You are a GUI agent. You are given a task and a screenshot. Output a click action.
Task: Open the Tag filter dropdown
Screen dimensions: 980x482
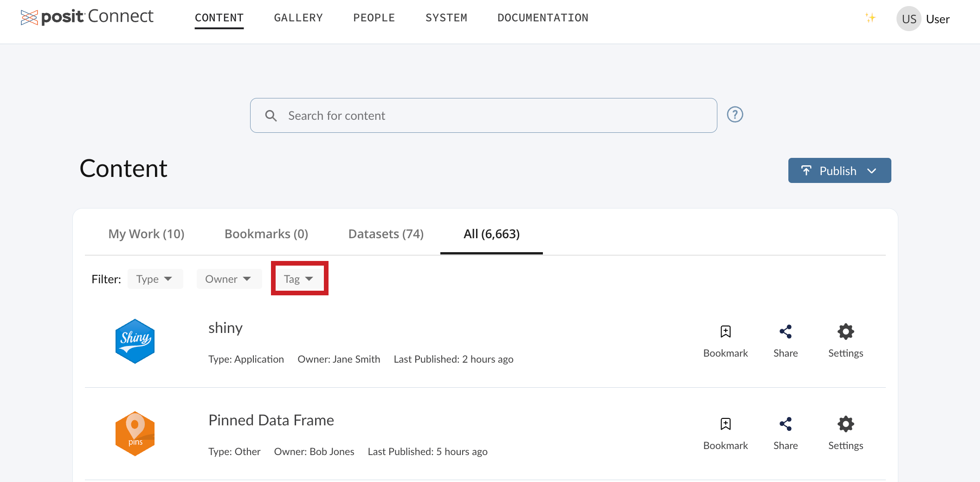(299, 279)
